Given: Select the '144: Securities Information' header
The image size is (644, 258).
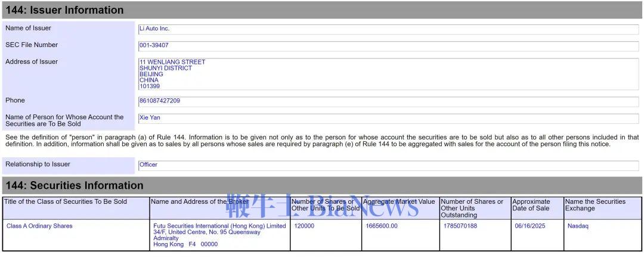Looking at the screenshot, I should (322, 185).
